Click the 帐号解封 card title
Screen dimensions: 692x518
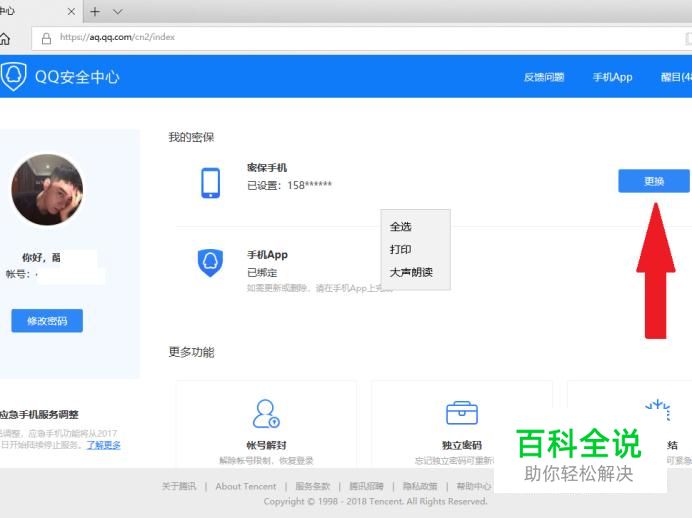[x=266, y=445]
